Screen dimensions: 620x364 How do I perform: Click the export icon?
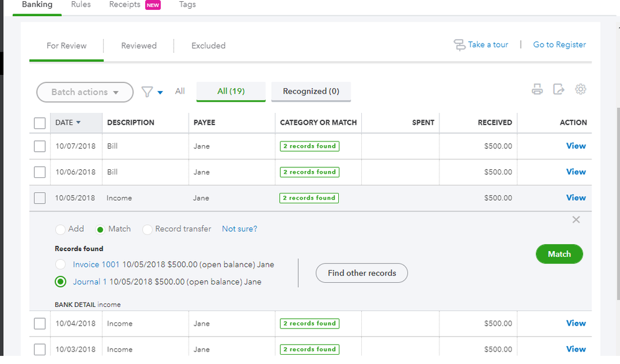pos(559,90)
